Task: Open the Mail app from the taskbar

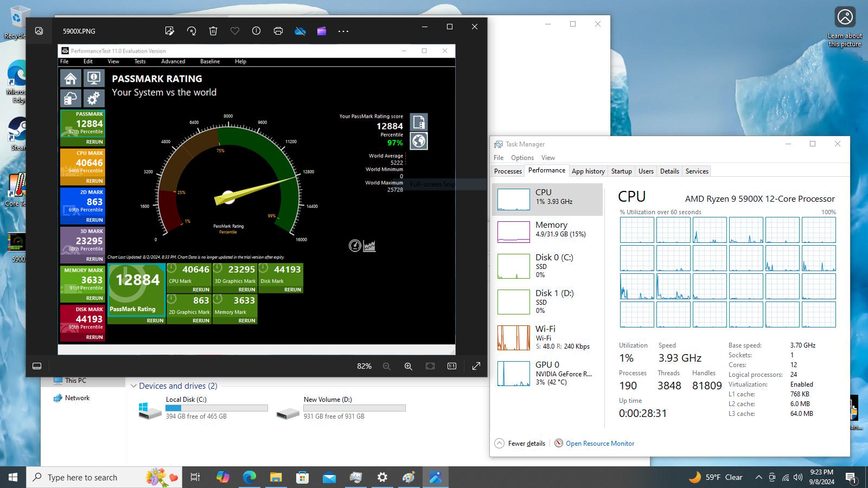Action: point(329,477)
